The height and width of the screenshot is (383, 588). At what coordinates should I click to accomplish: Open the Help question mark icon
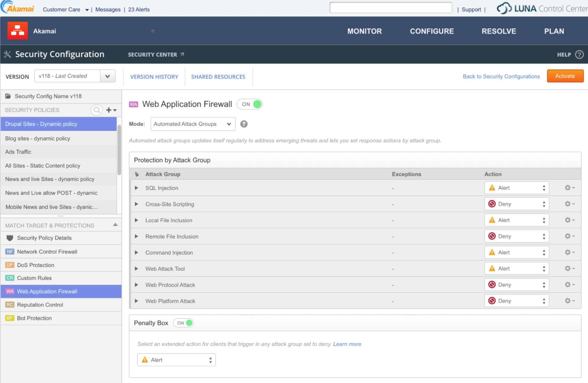coord(579,55)
